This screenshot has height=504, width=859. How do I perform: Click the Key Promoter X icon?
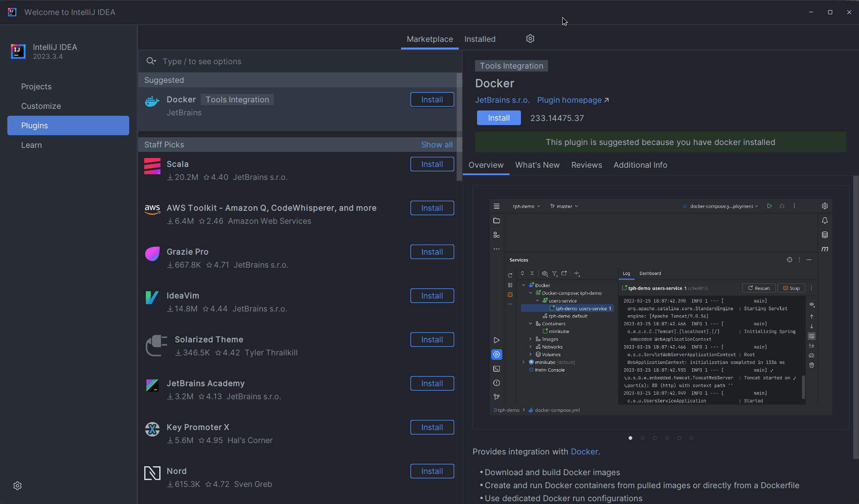(152, 429)
